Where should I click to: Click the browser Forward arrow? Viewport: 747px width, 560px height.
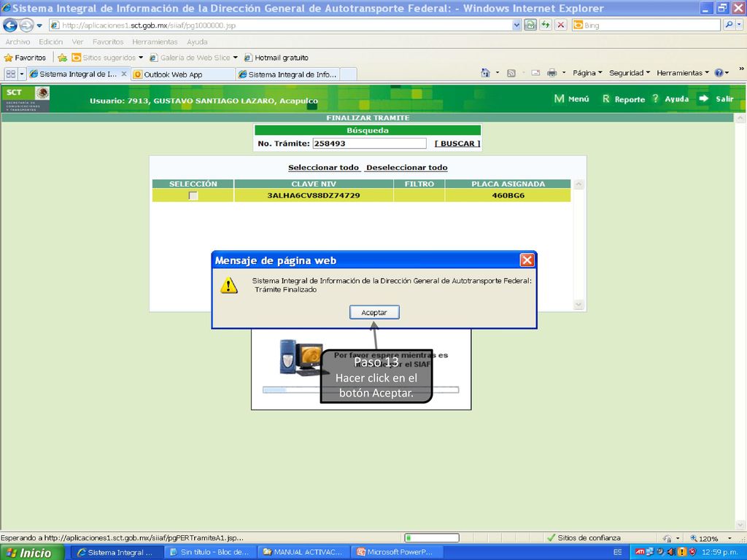pos(26,26)
